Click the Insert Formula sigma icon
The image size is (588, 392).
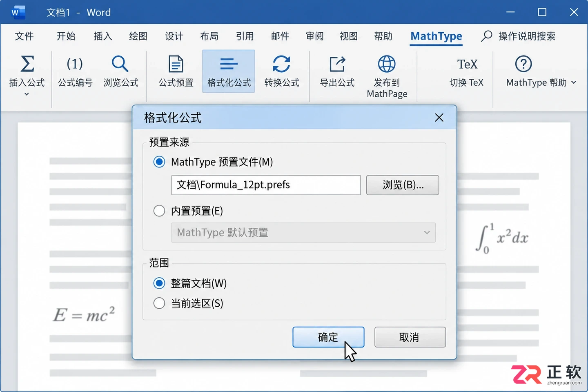pos(27,64)
